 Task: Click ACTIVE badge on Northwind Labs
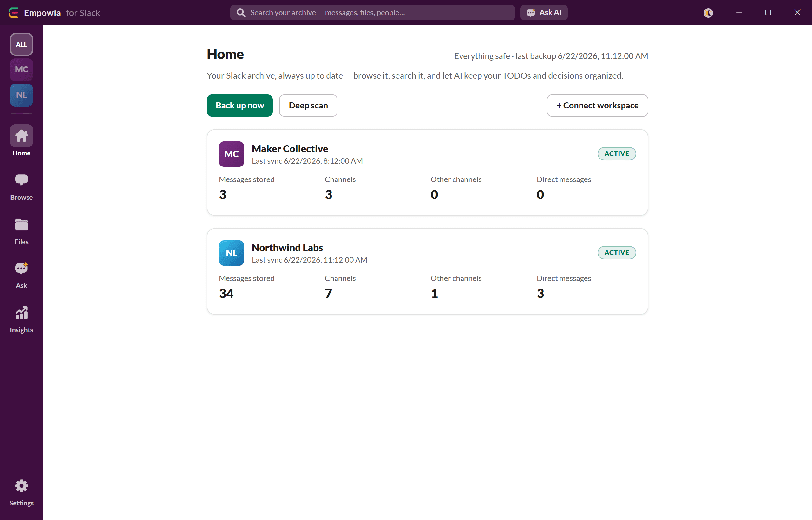tap(617, 253)
